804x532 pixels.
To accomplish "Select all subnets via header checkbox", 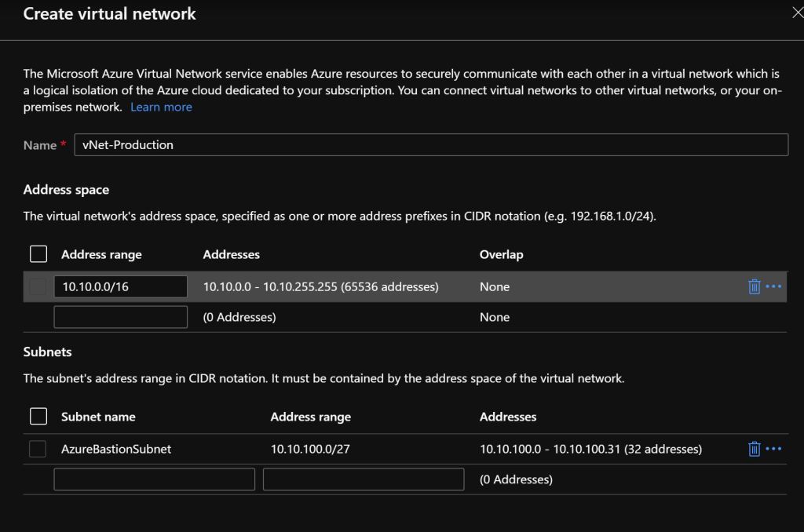I will (x=38, y=416).
